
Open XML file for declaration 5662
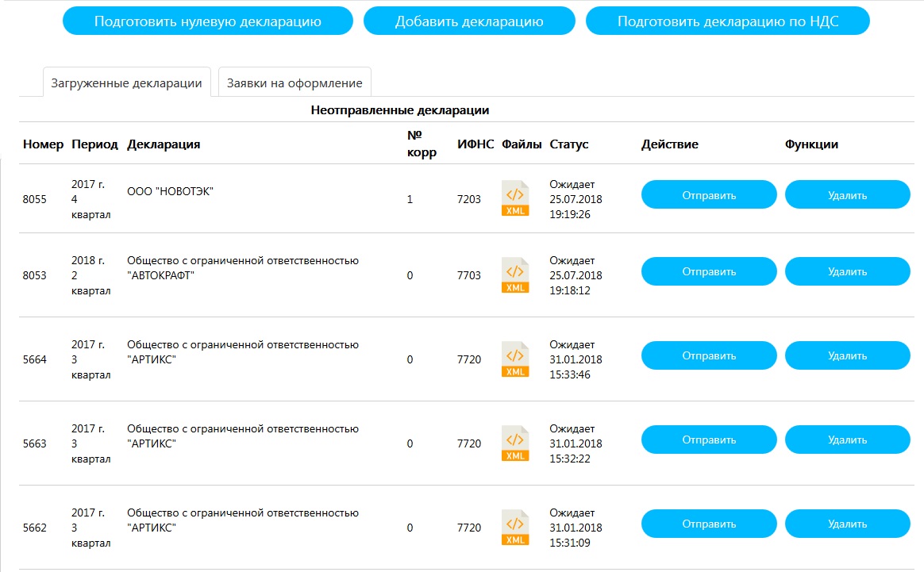[x=515, y=528]
